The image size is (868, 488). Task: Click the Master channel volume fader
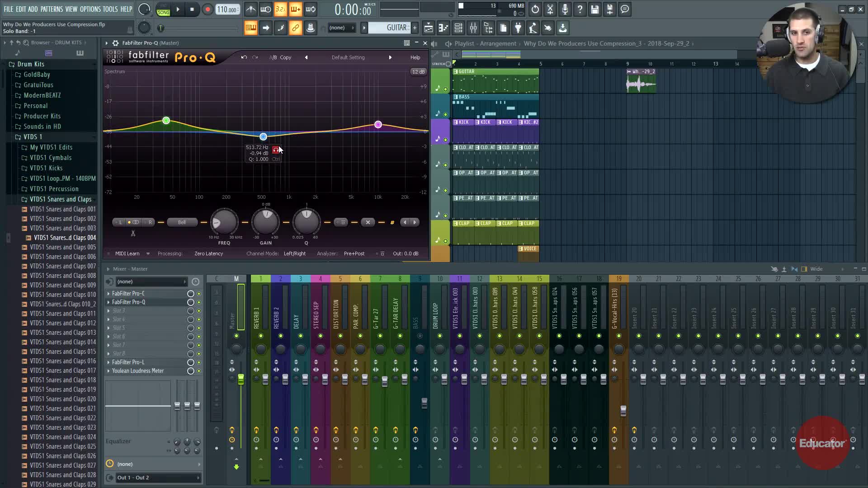point(241,379)
